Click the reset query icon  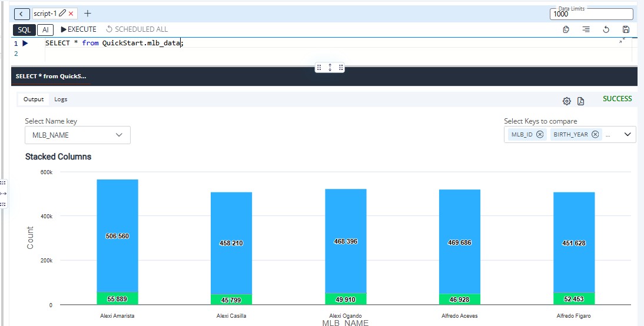(606, 29)
